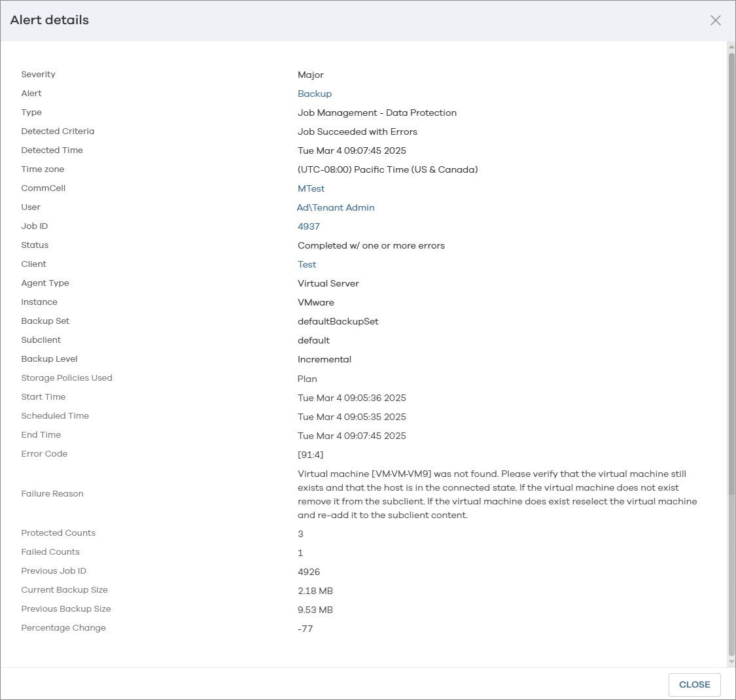Image resolution: width=736 pixels, height=700 pixels.
Task: Close the Alert details dialog with X icon
Action: 715,20
